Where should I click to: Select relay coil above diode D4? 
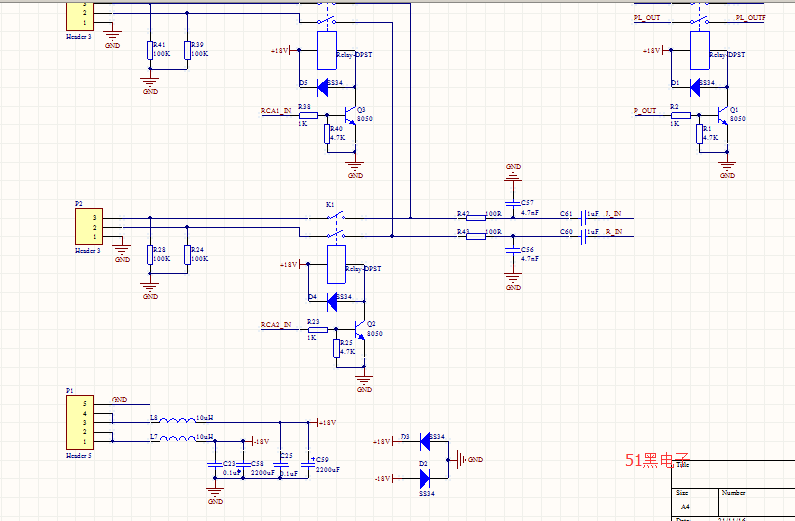coord(337,265)
